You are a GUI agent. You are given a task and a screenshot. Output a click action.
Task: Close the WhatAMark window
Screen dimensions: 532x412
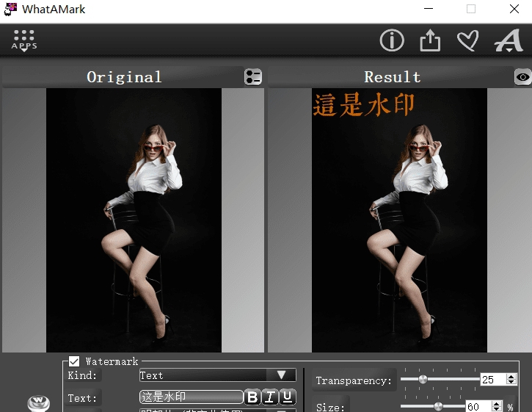(514, 9)
